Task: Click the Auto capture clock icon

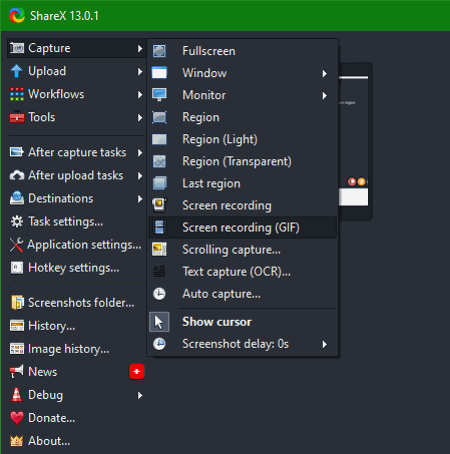Action: [159, 294]
